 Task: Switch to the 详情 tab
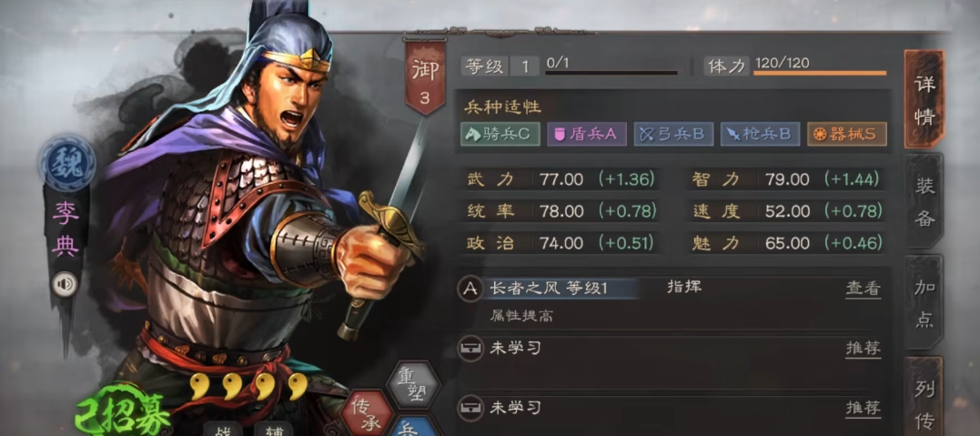924,100
